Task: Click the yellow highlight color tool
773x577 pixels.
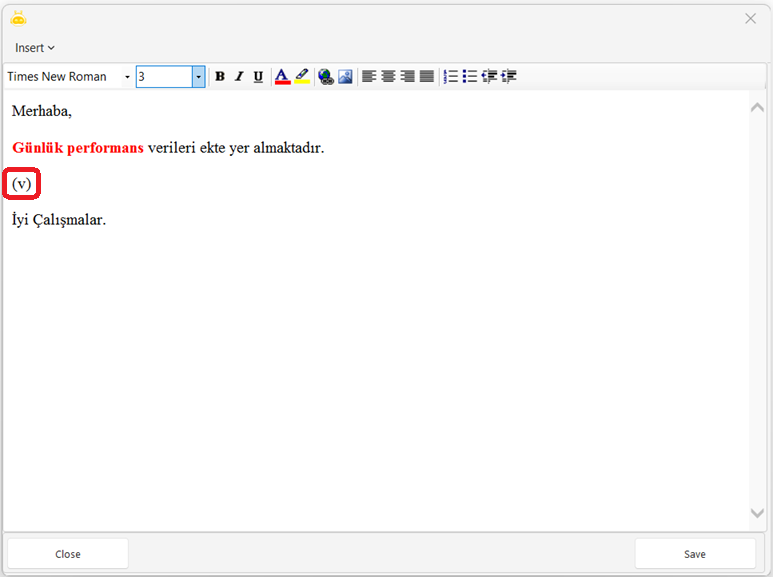Action: coord(301,77)
